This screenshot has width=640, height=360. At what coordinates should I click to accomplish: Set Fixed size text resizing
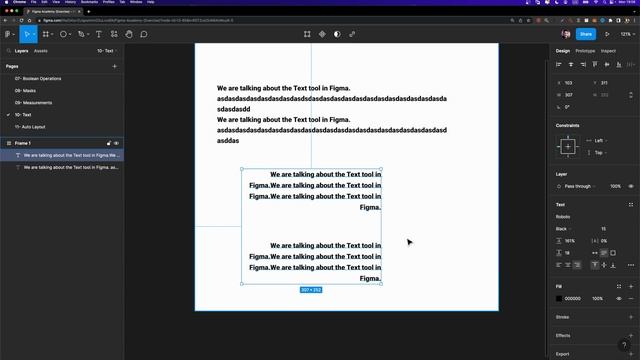pos(613,253)
